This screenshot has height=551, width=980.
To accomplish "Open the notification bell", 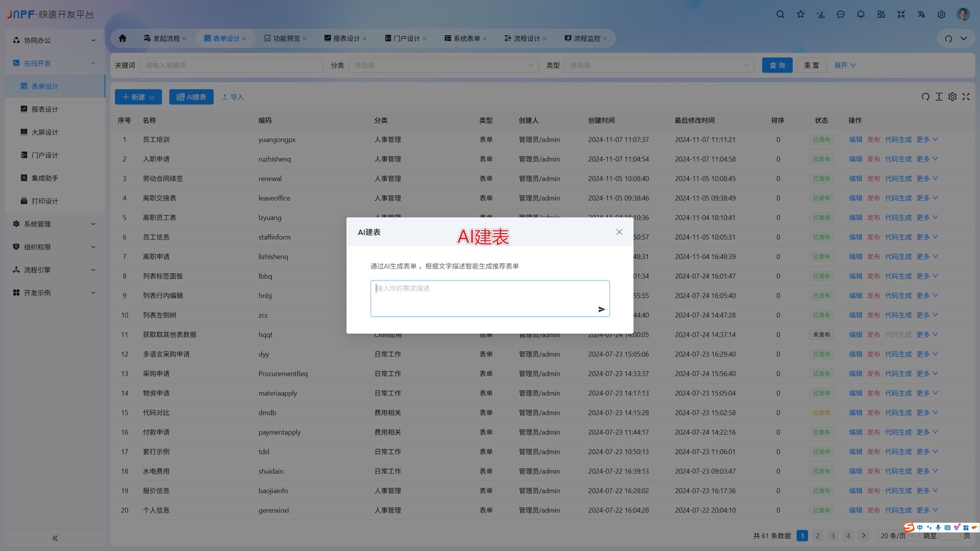I will (861, 14).
